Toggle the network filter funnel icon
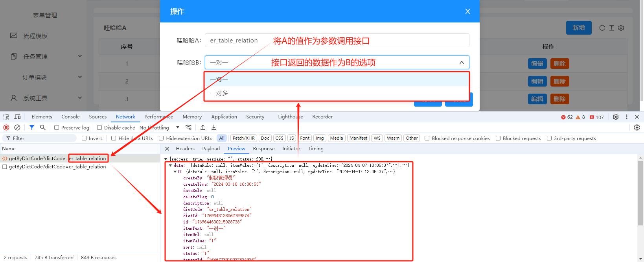The width and height of the screenshot is (644, 262). point(32,127)
